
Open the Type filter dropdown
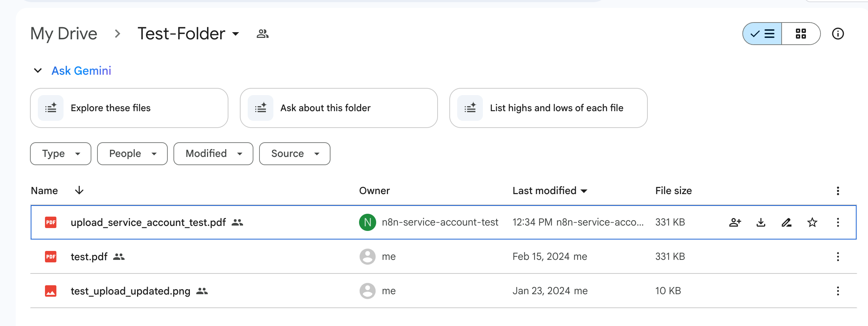pyautogui.click(x=61, y=154)
